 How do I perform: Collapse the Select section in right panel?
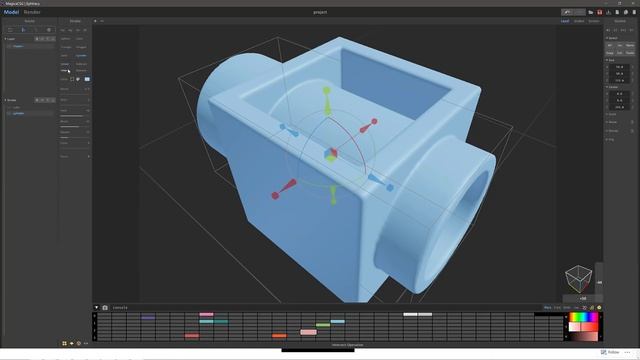coord(607,38)
